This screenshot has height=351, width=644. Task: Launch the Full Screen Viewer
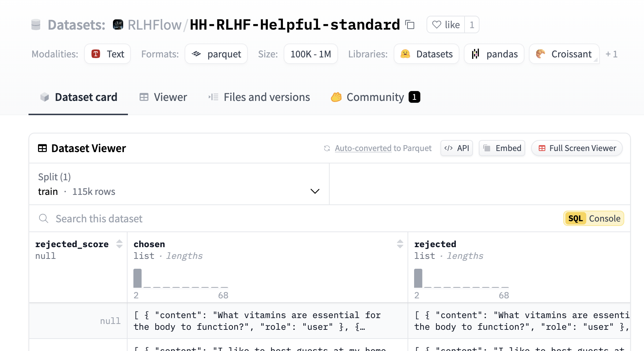pos(577,148)
